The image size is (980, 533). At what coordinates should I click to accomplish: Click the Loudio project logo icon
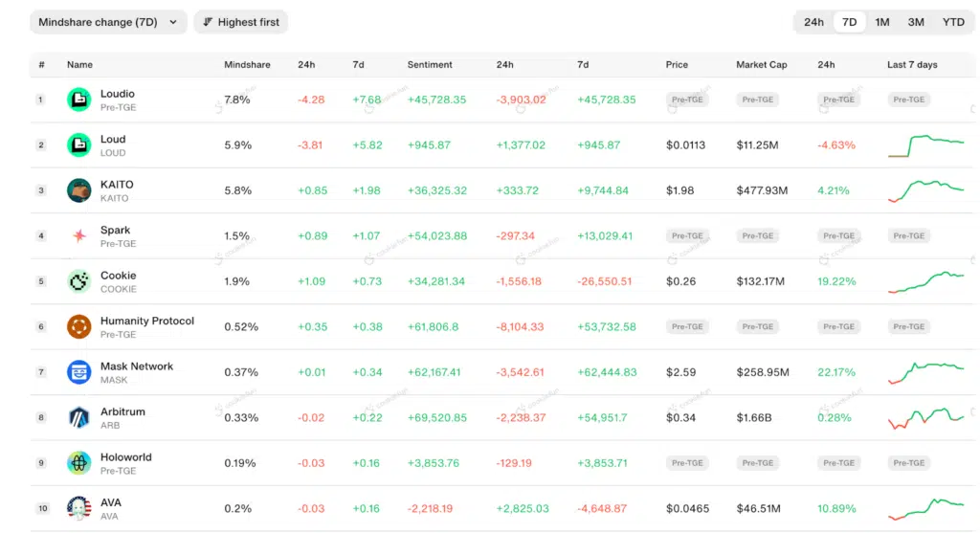78,100
